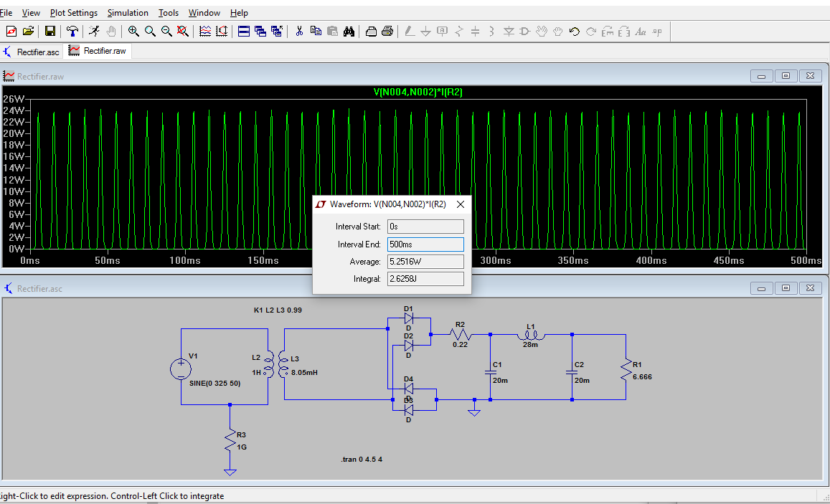Open the Control Panel hammer icon
830x504 pixels.
[x=72, y=31]
